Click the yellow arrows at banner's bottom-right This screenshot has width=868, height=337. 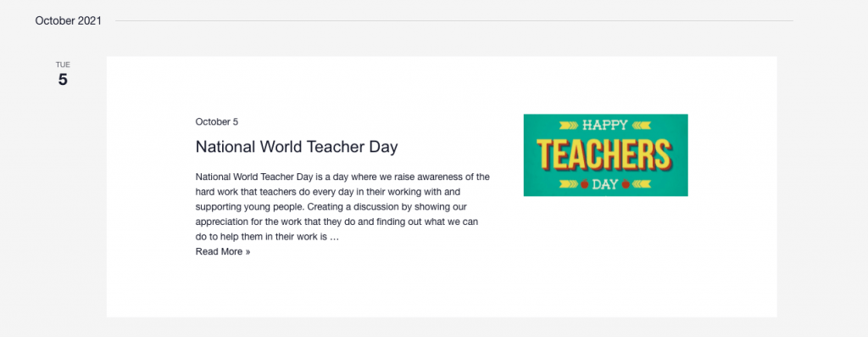[643, 184]
